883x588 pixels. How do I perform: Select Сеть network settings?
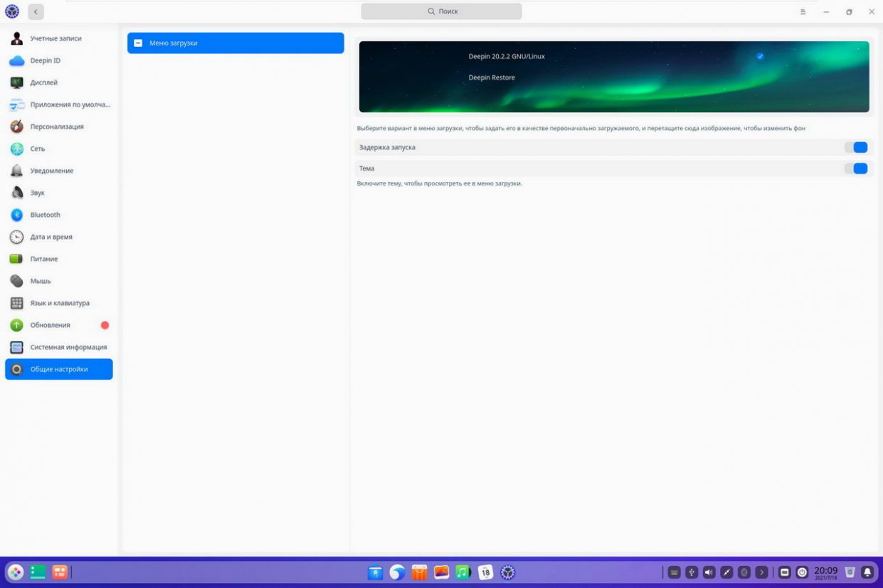coord(37,149)
